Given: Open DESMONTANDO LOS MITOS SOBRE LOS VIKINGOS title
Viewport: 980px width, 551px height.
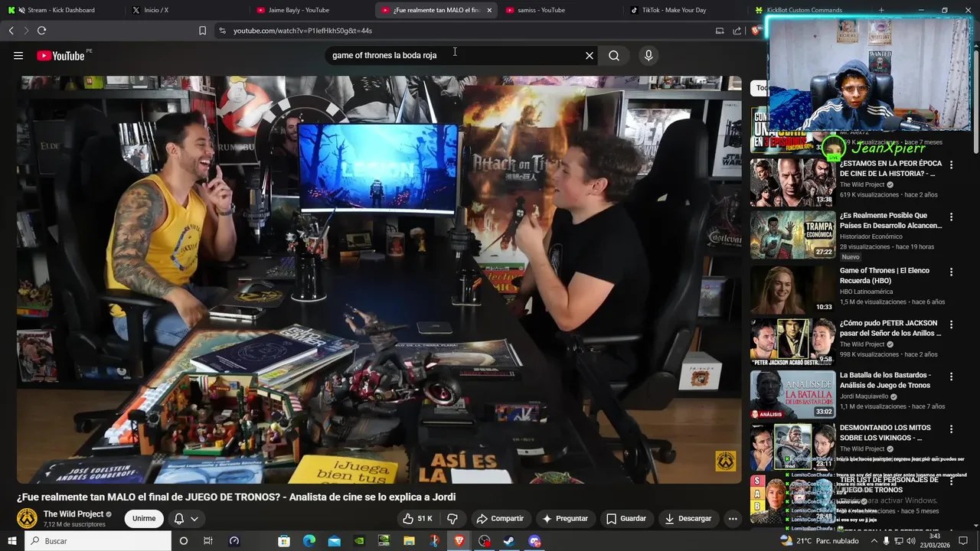Looking at the screenshot, I should (x=886, y=432).
